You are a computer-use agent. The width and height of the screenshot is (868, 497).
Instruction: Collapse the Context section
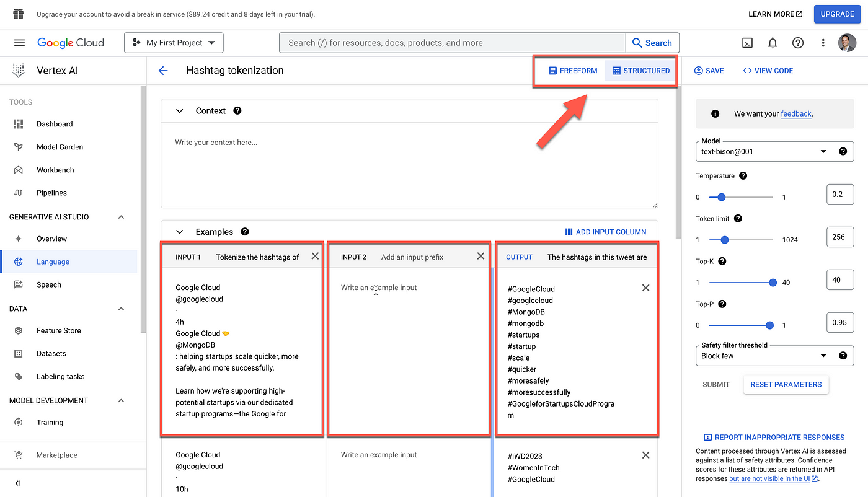180,111
